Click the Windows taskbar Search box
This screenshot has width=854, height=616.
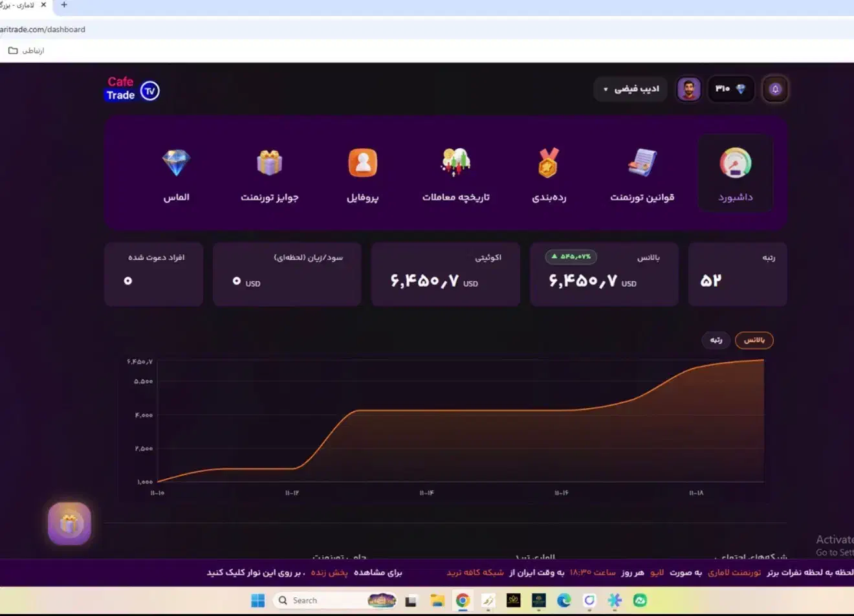pos(317,600)
